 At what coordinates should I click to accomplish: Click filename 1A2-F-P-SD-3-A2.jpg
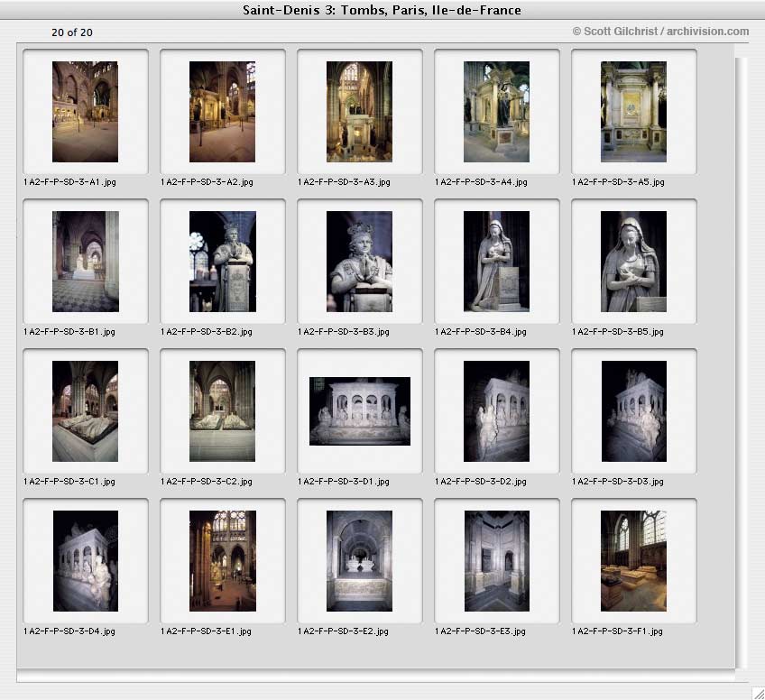click(207, 182)
